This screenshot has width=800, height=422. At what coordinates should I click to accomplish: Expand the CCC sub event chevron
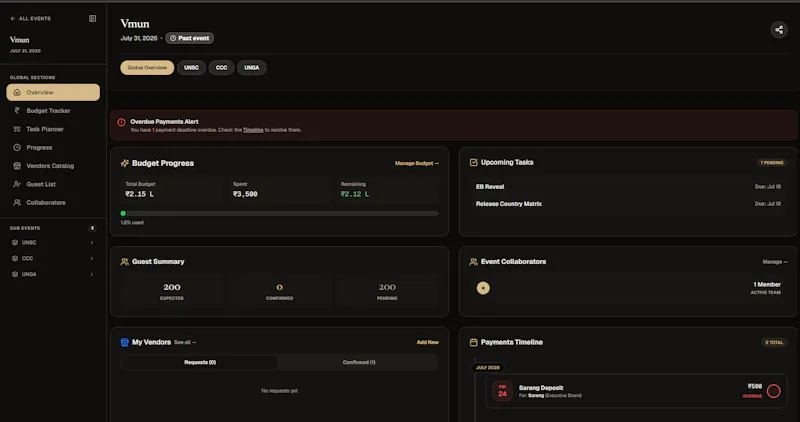tap(92, 258)
